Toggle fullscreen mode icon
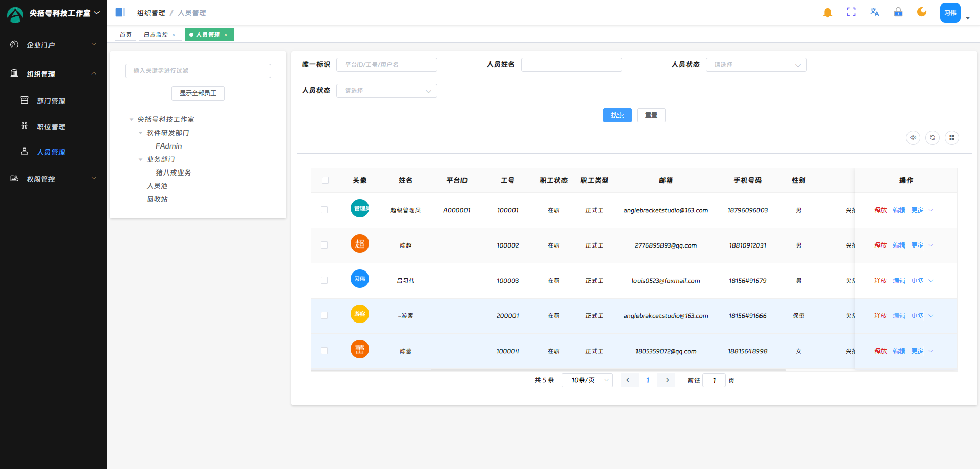This screenshot has width=980, height=469. pos(851,12)
